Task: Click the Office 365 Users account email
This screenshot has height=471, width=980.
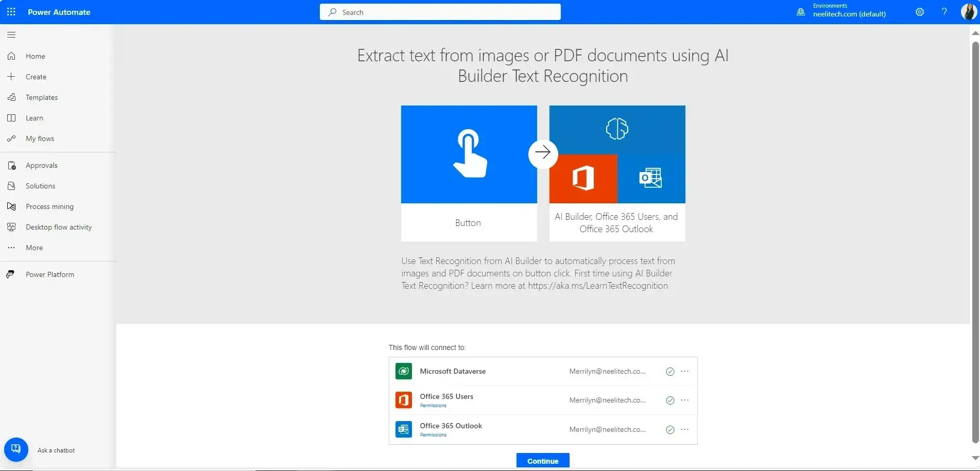Action: tap(607, 400)
